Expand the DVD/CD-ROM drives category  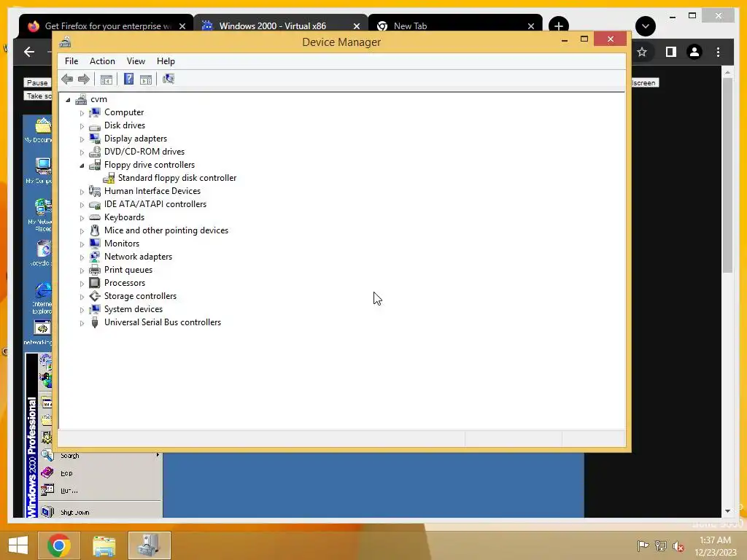82,152
